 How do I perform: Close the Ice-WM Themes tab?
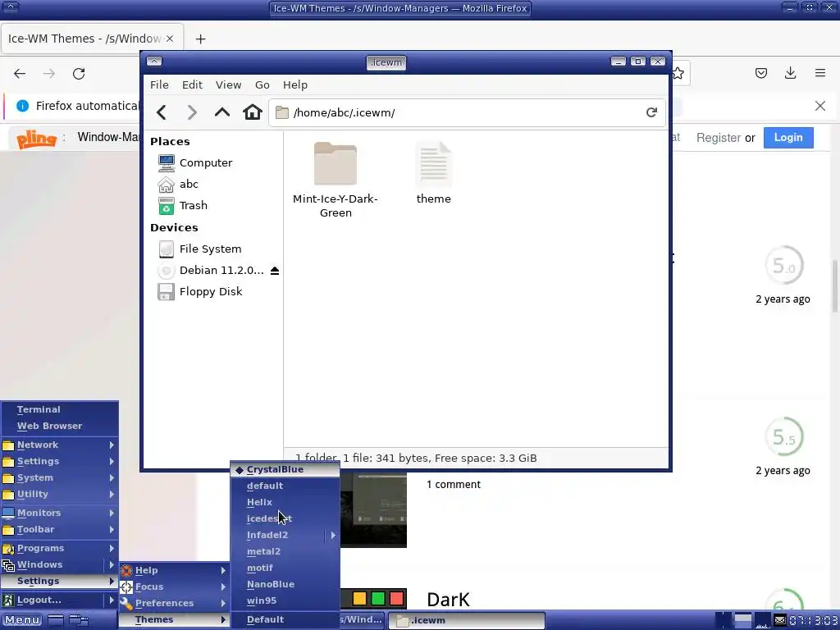click(x=169, y=39)
